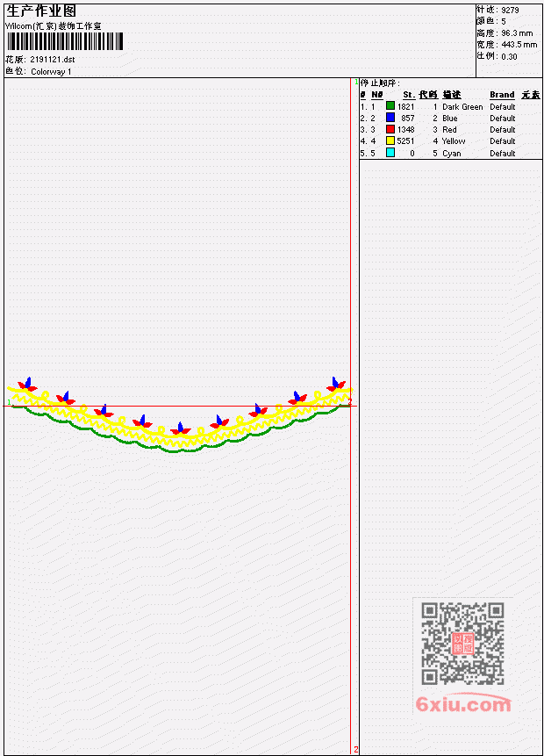Click the Brand column header

coord(502,95)
